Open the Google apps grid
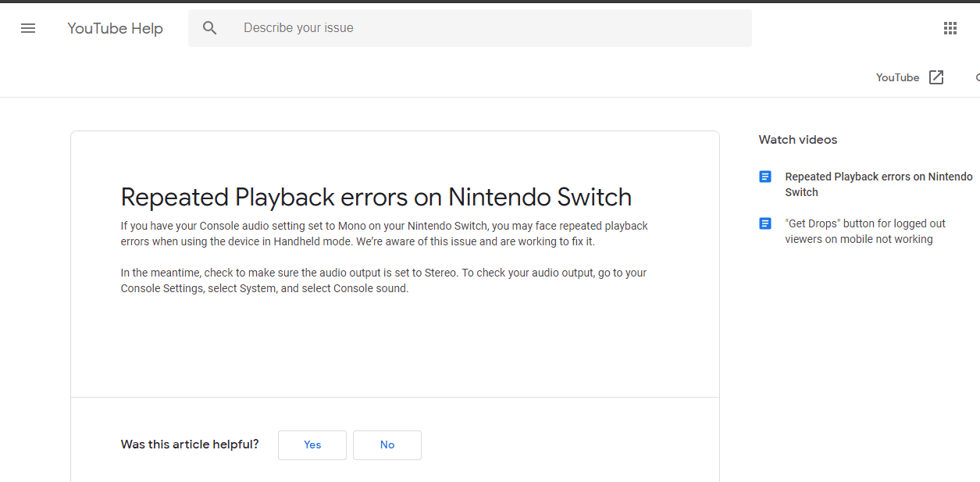980x482 pixels. 950,28
